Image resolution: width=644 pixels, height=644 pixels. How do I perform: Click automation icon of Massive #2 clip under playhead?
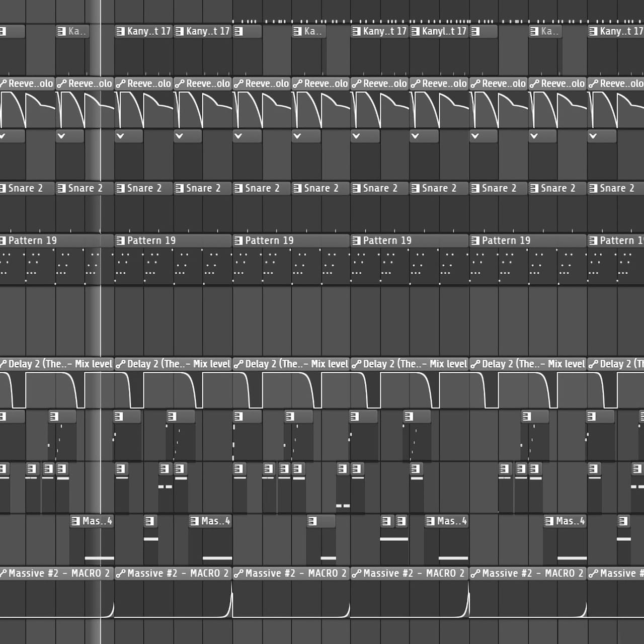click(x=3, y=574)
